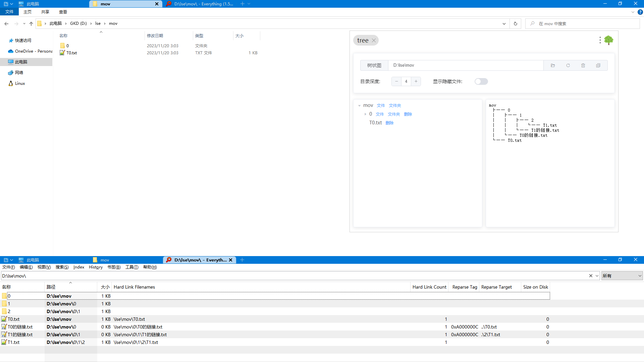This screenshot has width=644, height=362.
Task: Click the trash icon in tree toolbar
Action: [583, 65]
